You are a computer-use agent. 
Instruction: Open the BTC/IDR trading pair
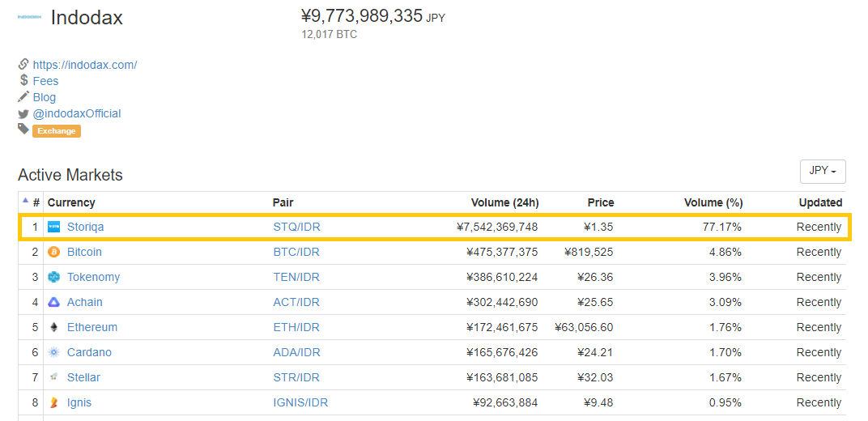click(296, 252)
